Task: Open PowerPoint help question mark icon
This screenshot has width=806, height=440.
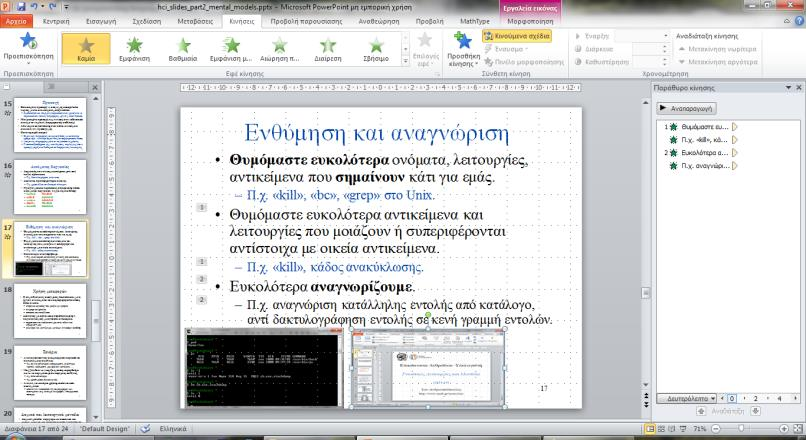Action: pyautogui.click(x=799, y=21)
